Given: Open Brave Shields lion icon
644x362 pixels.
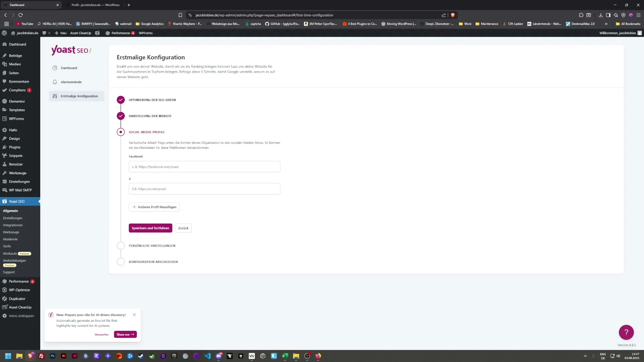Looking at the screenshot, I should (x=453, y=15).
